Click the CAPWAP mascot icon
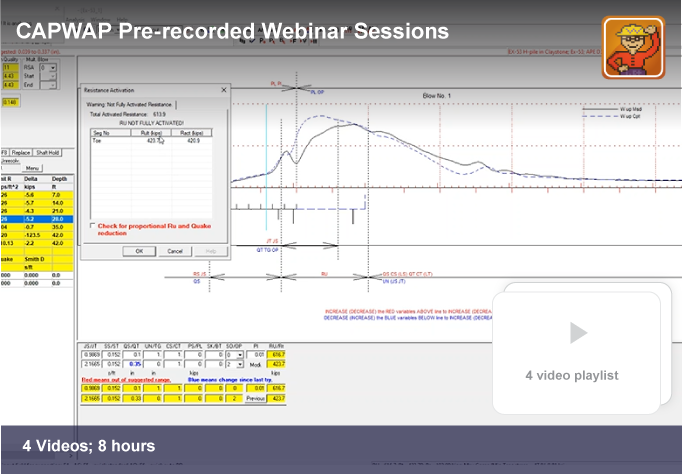 (633, 48)
